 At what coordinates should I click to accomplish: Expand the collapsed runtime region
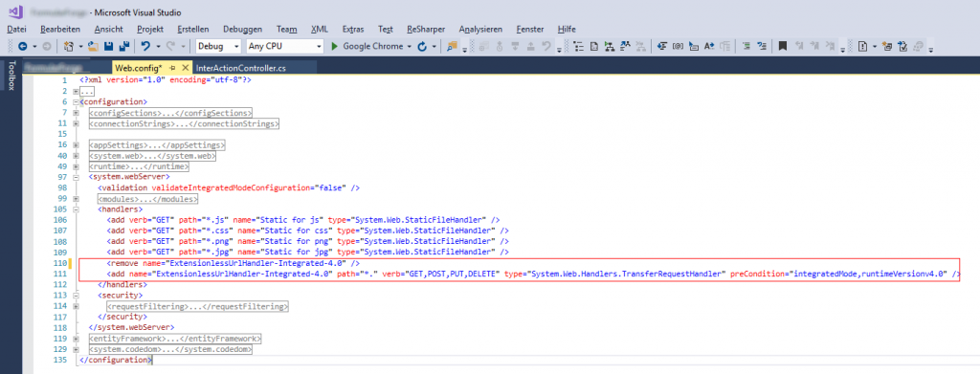(77, 166)
